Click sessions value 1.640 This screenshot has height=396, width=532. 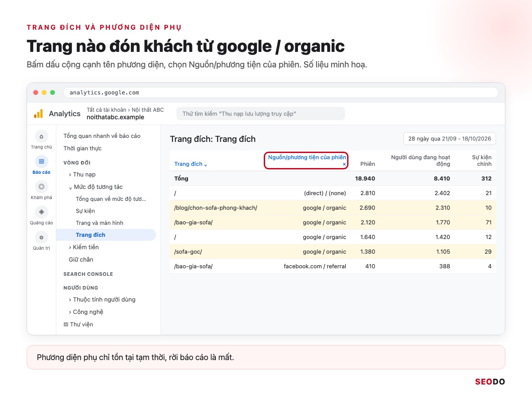(x=368, y=237)
